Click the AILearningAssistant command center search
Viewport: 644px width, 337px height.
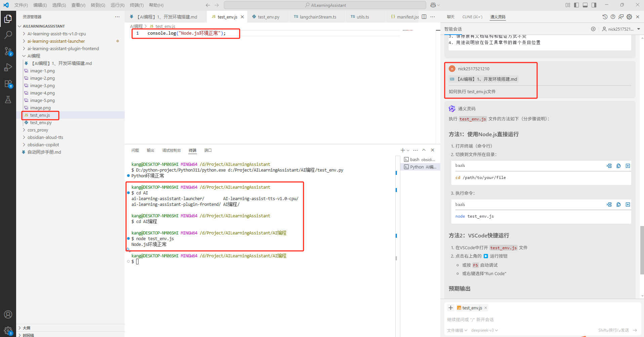[x=325, y=5]
